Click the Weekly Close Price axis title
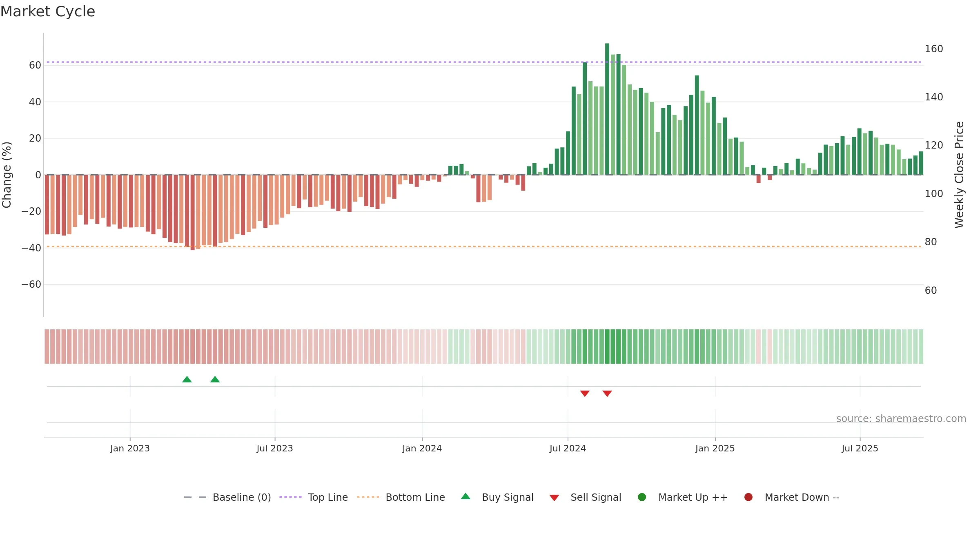This screenshot has width=980, height=551. 959,175
